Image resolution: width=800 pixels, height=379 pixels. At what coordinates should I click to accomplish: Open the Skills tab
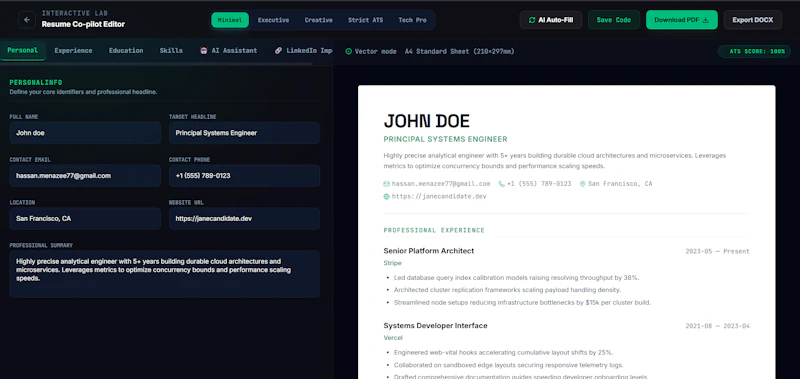coord(171,50)
